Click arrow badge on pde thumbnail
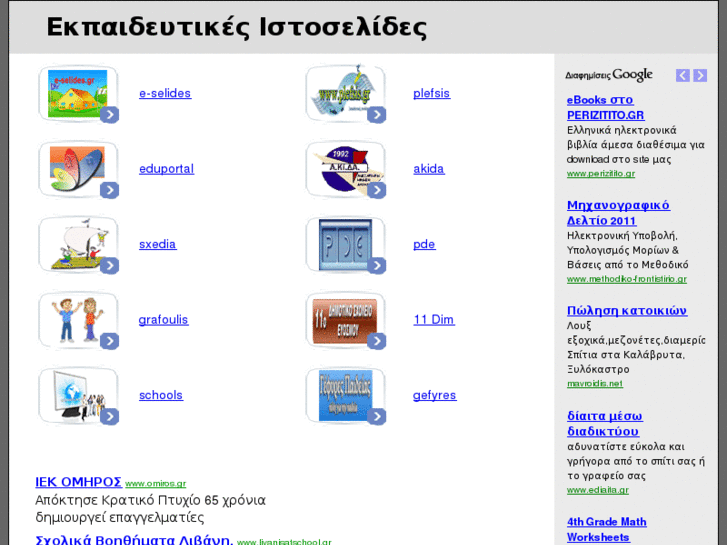 click(x=376, y=266)
